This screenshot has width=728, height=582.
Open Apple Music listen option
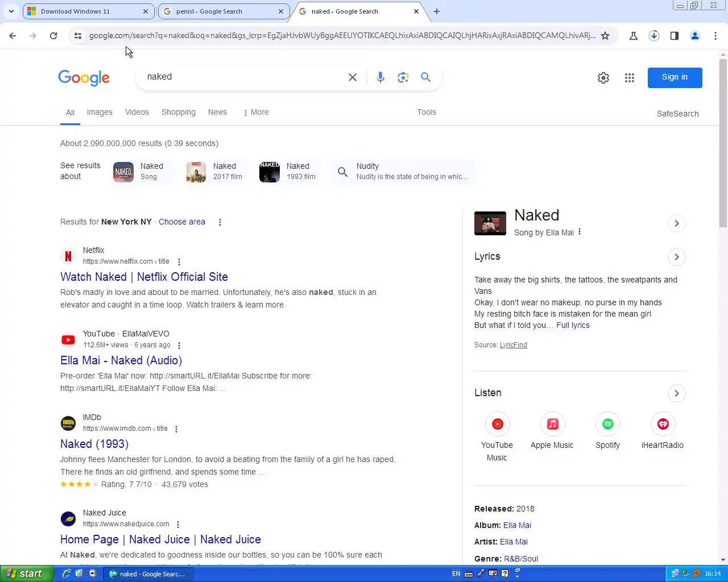point(552,431)
